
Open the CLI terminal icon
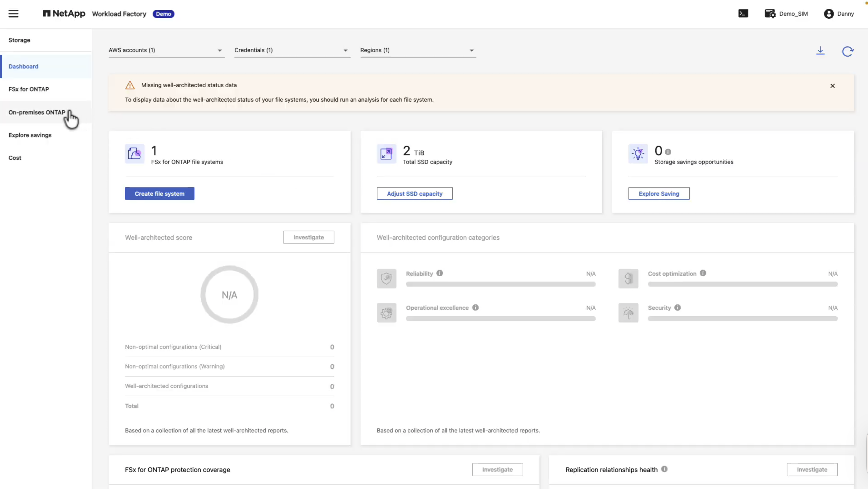[743, 14]
